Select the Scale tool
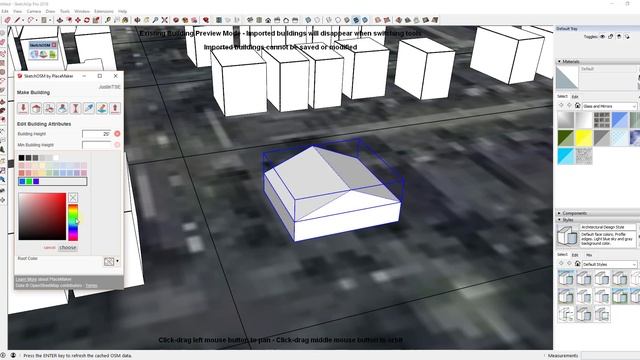 (96, 20)
